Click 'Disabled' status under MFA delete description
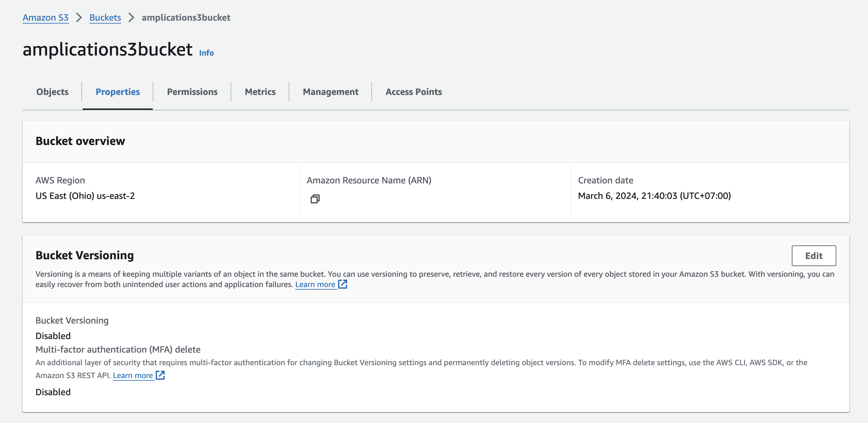Viewport: 868px width, 423px height. pos(53,392)
